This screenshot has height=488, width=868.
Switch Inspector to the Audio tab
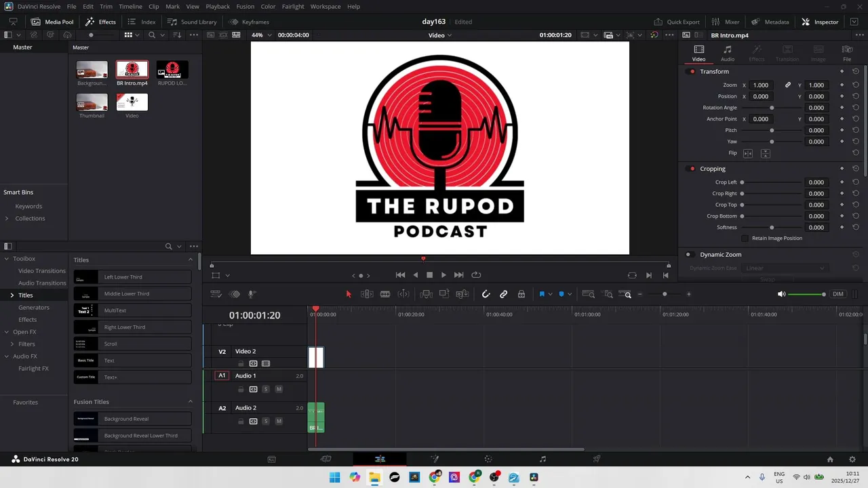tap(728, 54)
